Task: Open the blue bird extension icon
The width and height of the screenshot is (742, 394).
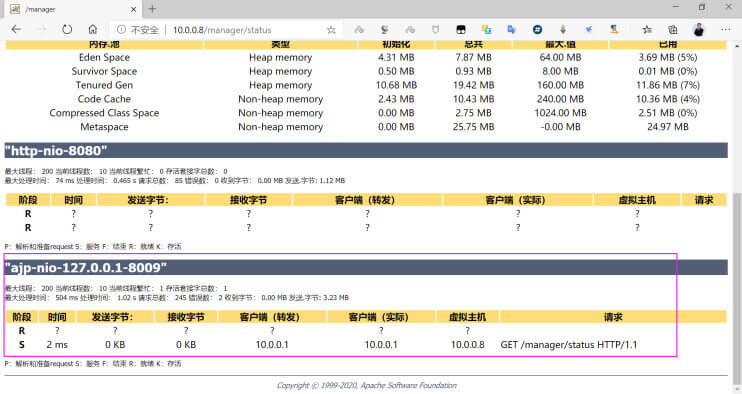Action: [x=588, y=30]
